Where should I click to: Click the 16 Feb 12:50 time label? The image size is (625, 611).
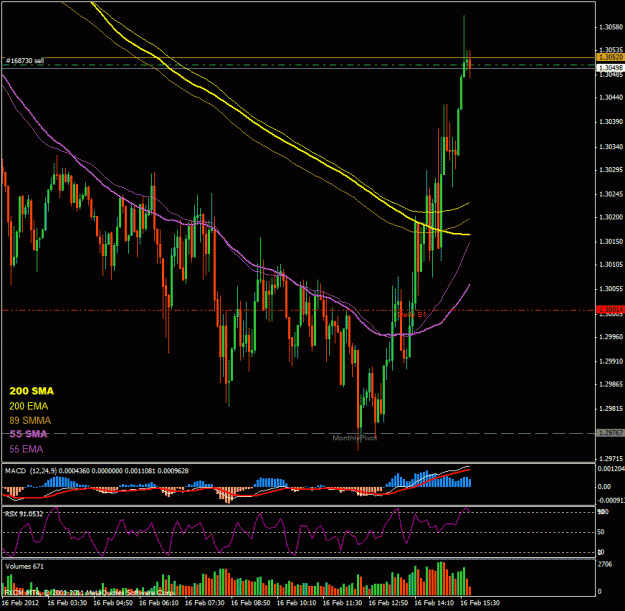388,603
